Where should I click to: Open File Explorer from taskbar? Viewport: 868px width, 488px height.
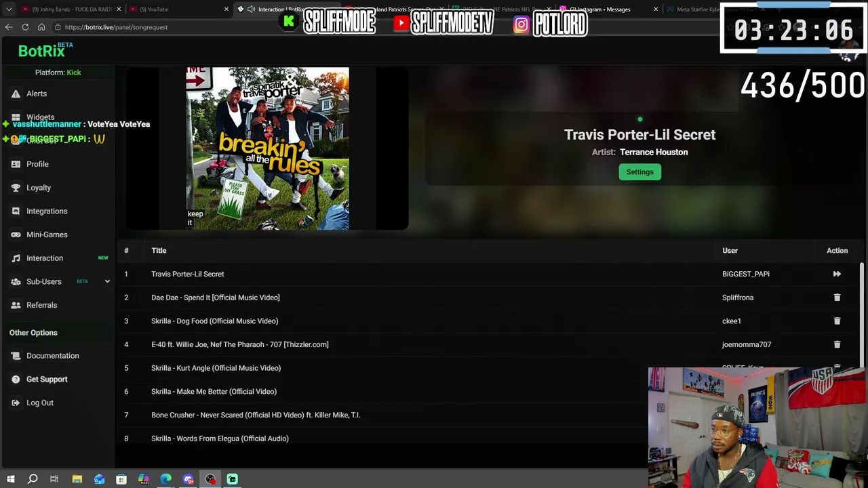pyautogui.click(x=77, y=479)
